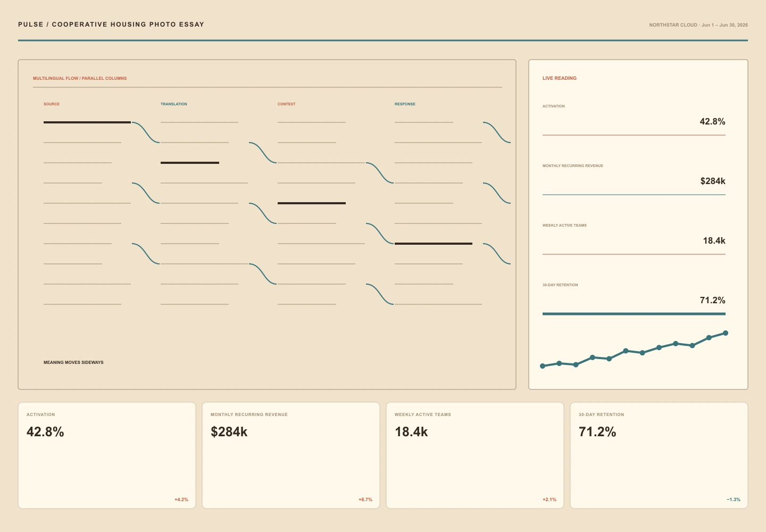Click Weekly Active Teams label in the bottom card
The width and height of the screenshot is (766, 532).
(423, 414)
